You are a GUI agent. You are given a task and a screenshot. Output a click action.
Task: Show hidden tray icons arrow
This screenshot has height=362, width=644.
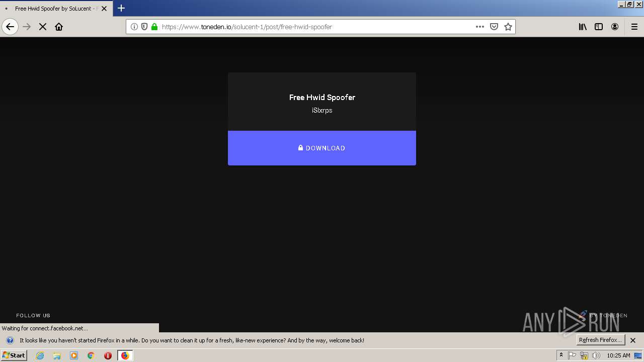[561, 355]
